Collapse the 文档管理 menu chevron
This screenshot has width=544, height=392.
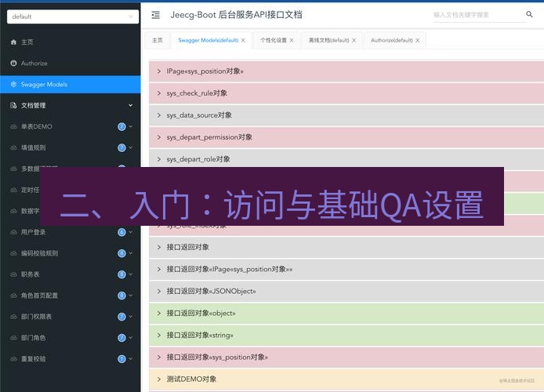click(130, 105)
